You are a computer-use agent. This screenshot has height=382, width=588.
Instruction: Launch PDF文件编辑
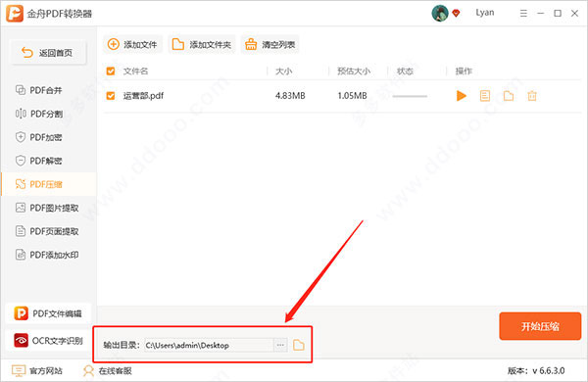point(48,313)
